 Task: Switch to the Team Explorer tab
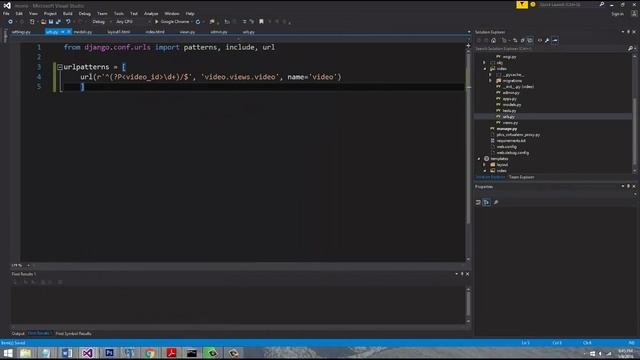(521, 177)
